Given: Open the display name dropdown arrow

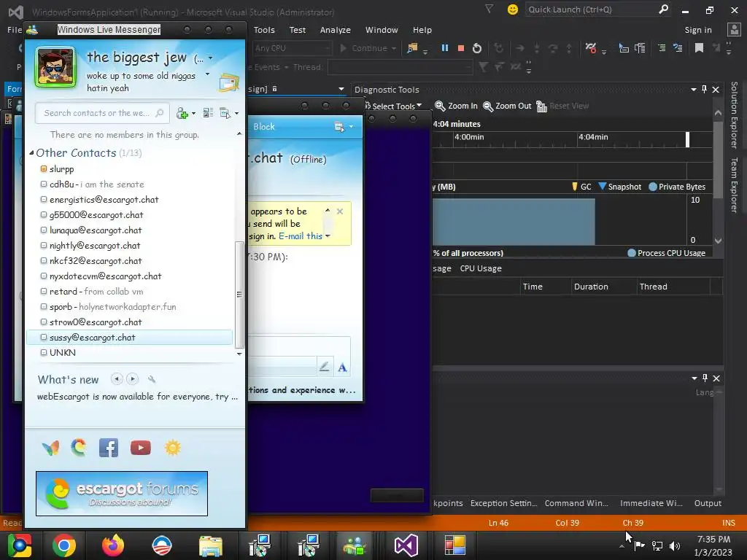Looking at the screenshot, I should click(211, 58).
